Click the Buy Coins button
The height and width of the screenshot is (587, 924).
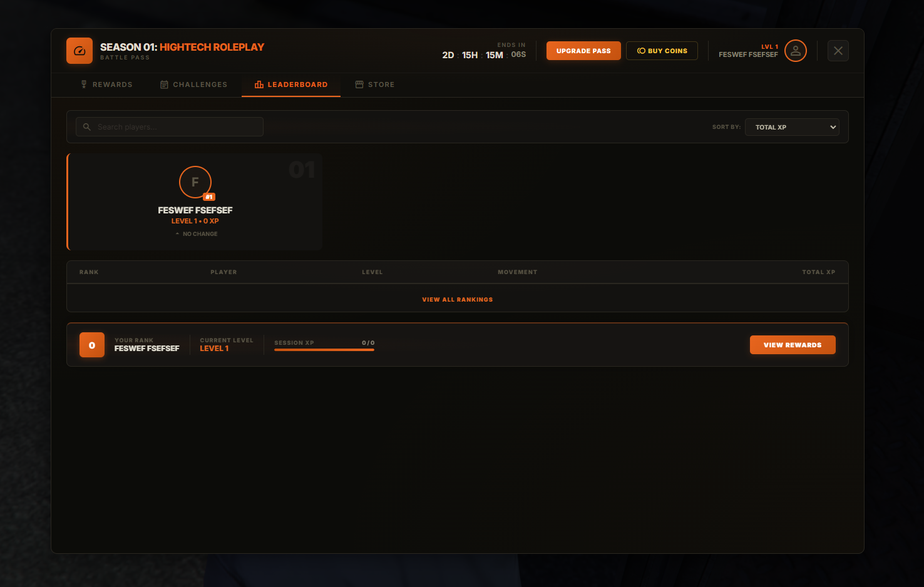tap(662, 51)
